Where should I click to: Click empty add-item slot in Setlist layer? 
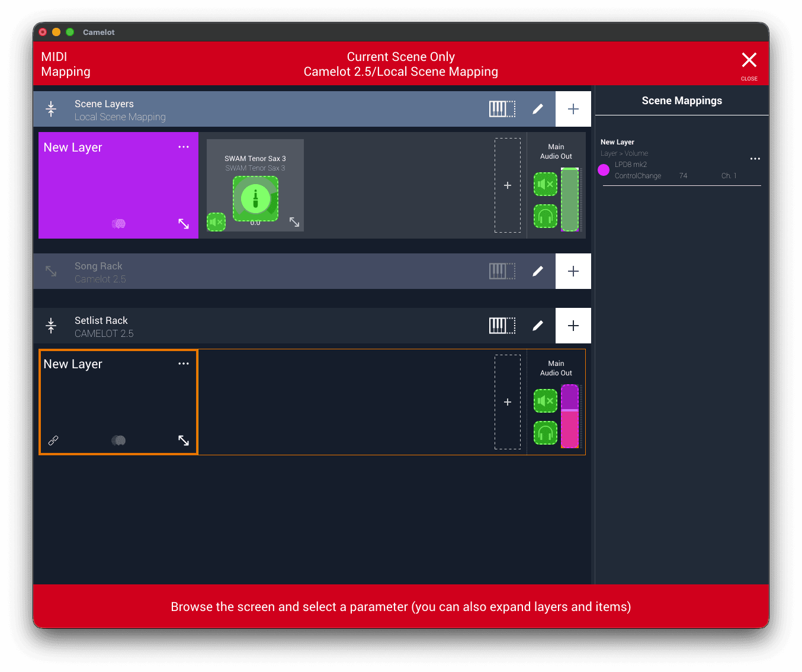tap(508, 402)
